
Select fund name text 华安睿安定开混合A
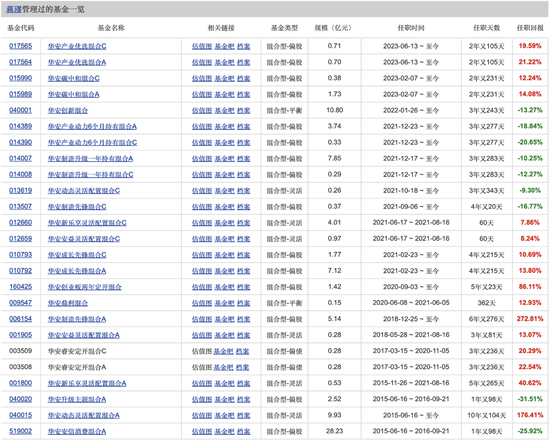77,367
